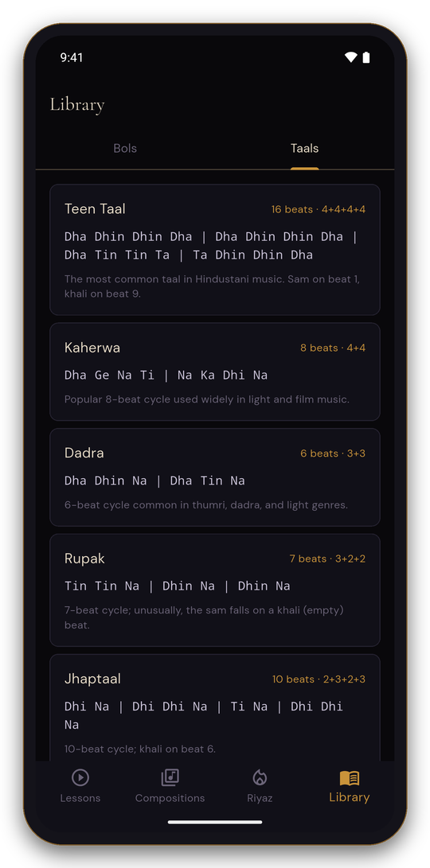The height and width of the screenshot is (868, 430).
Task: Switch to the Bols tab
Action: click(x=125, y=148)
